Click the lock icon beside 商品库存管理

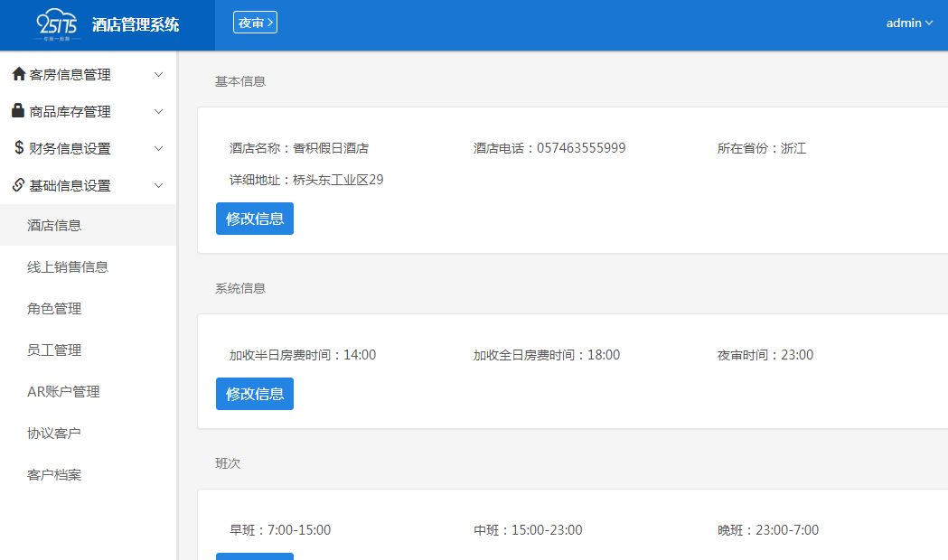[x=18, y=110]
